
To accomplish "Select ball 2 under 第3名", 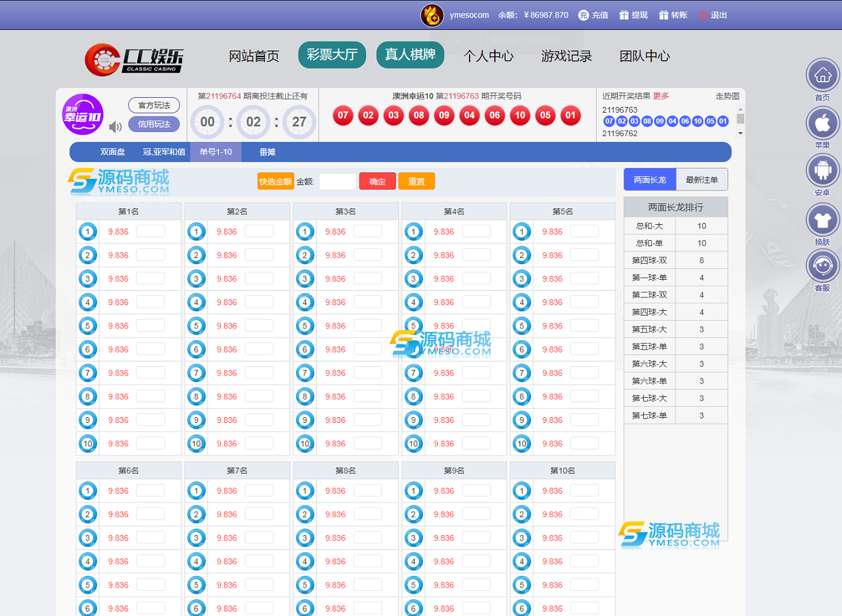I will tap(305, 255).
